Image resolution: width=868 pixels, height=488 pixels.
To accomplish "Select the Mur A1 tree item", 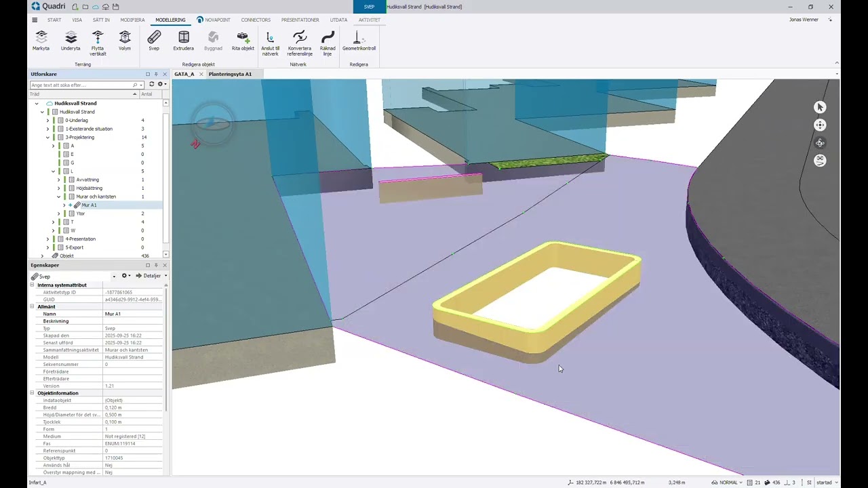I will 89,205.
